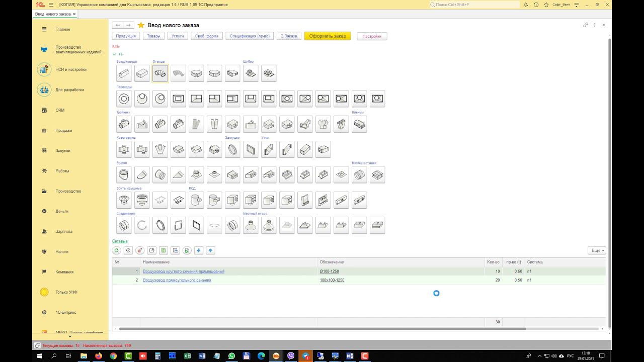Select the rectangular duct icon under Воздуховоды

[142, 73]
